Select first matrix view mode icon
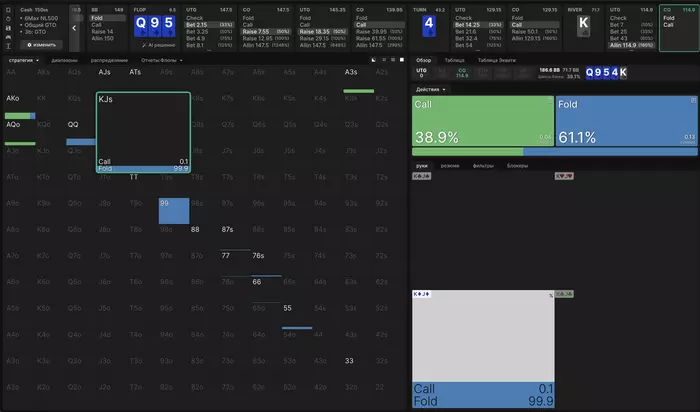Image resolution: width=700 pixels, height=412 pixels. (374, 60)
